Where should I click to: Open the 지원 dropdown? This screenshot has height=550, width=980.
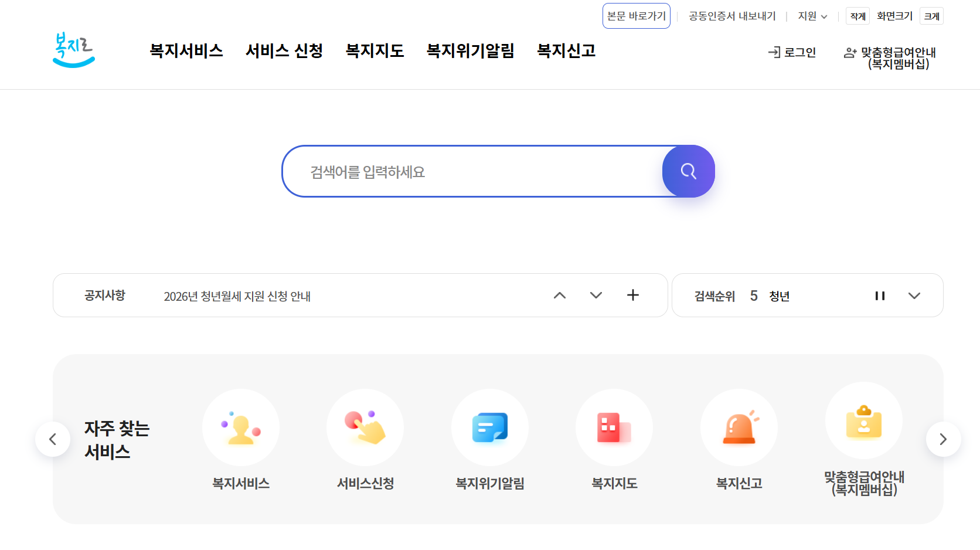[x=812, y=16]
